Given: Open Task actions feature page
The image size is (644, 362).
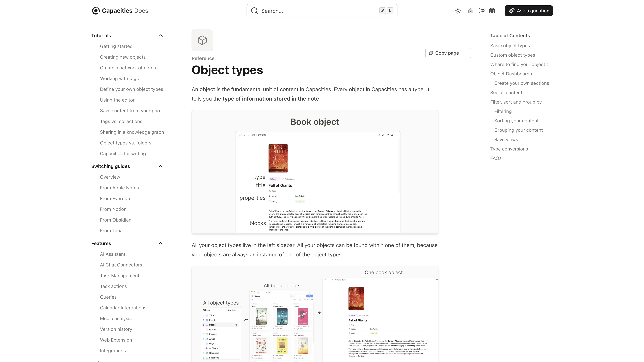Looking at the screenshot, I should 113,286.
